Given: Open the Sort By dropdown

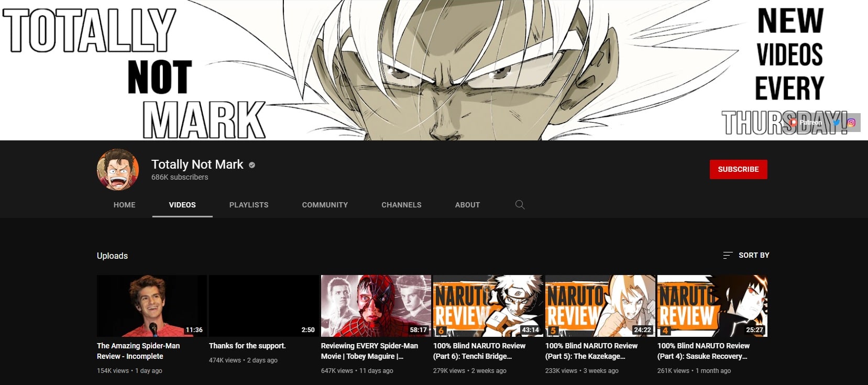Looking at the screenshot, I should (746, 255).
